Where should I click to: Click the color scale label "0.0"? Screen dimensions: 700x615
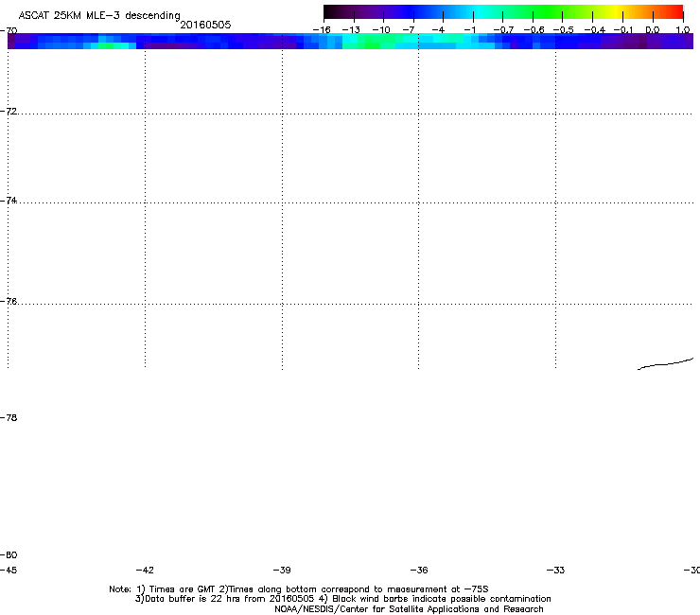point(653,29)
